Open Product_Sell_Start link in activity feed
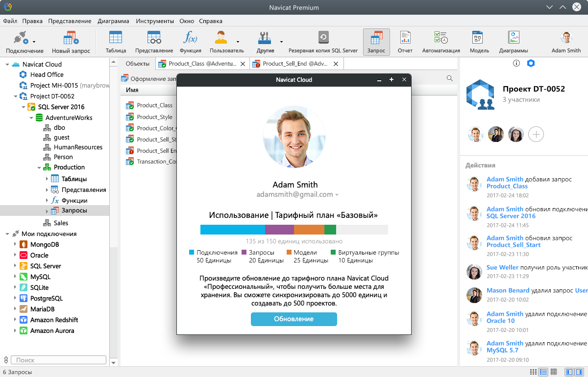This screenshot has height=377, width=588. [x=514, y=245]
